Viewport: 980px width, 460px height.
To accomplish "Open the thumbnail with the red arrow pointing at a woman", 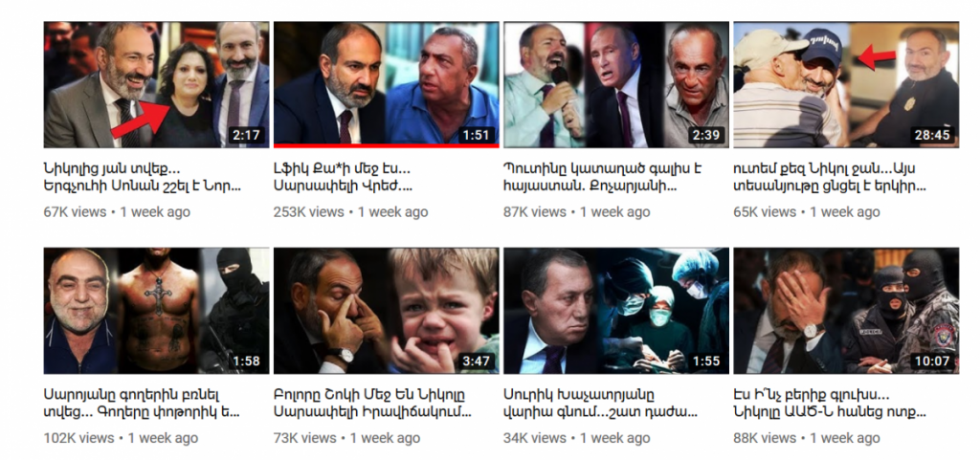I will pyautogui.click(x=156, y=84).
